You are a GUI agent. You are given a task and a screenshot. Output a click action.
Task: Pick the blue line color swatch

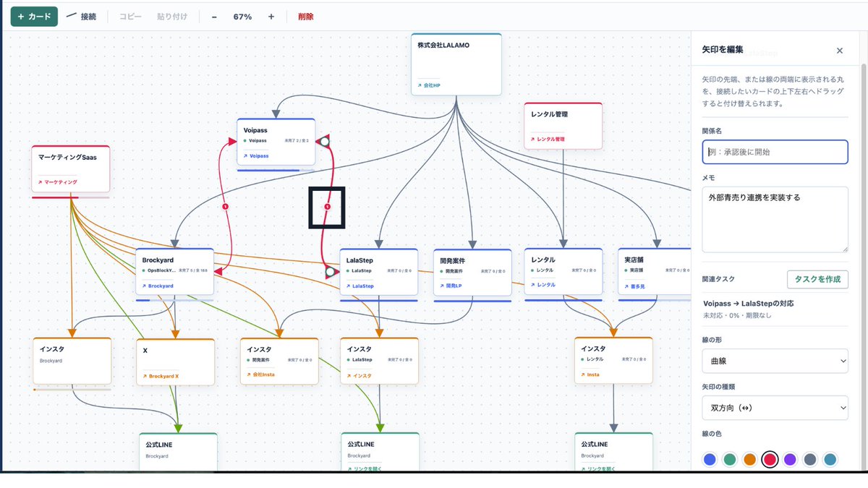[x=710, y=459]
